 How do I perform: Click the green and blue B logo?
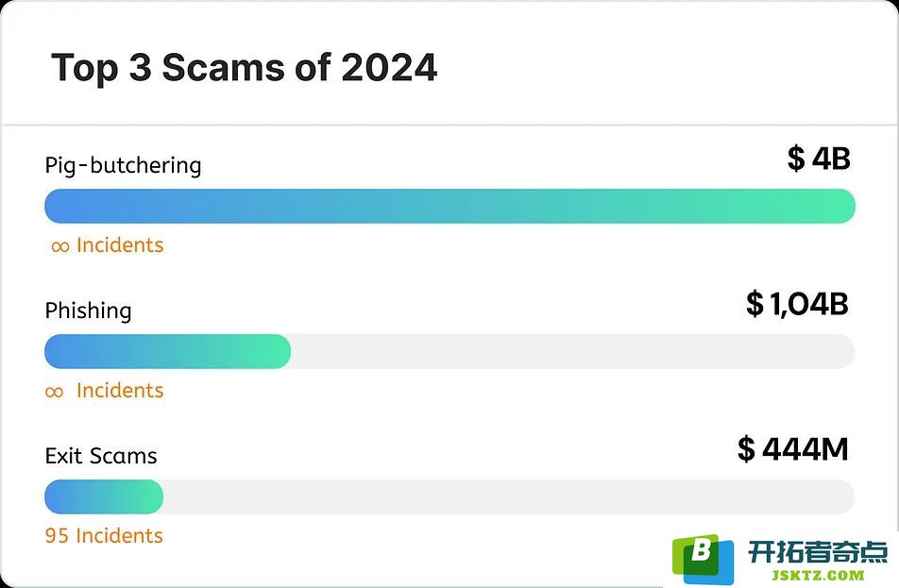coord(704,560)
